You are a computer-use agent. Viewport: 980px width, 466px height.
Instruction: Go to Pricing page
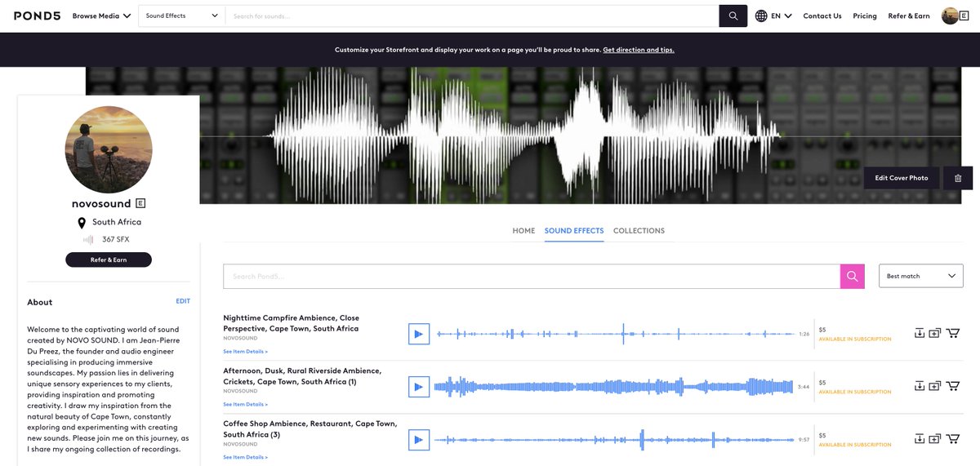coord(865,16)
